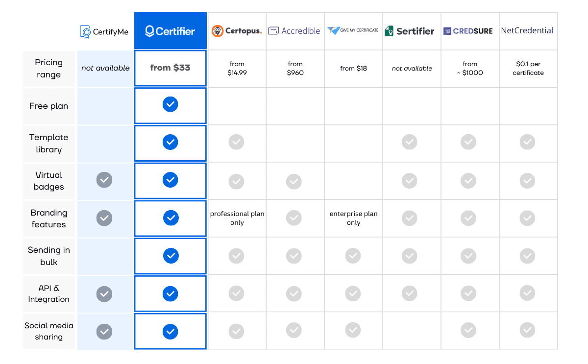
Task: Click CertifyMe's API & Integration checkmark
Action: [x=104, y=294]
